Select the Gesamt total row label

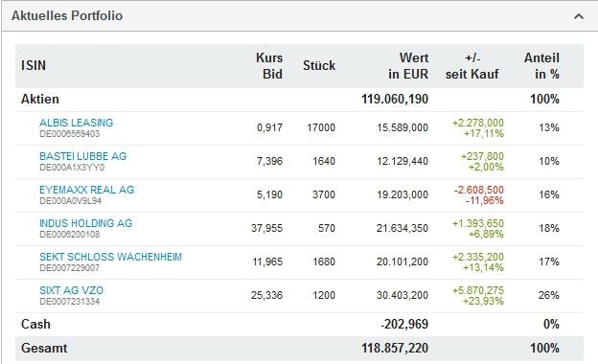pyautogui.click(x=44, y=348)
